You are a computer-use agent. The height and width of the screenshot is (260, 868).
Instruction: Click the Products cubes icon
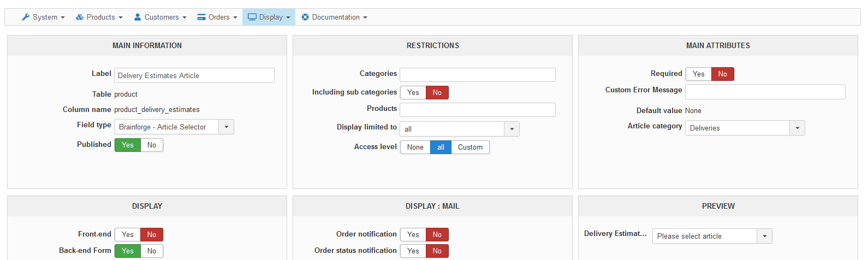pyautogui.click(x=80, y=17)
